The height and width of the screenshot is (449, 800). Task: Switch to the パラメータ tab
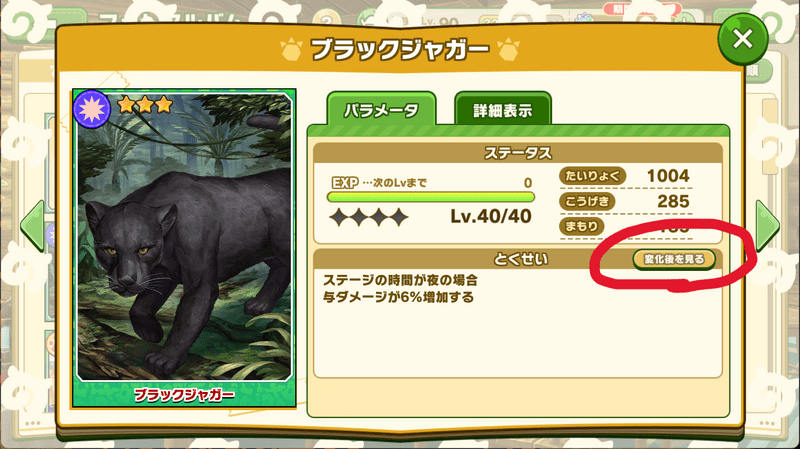click(x=381, y=110)
